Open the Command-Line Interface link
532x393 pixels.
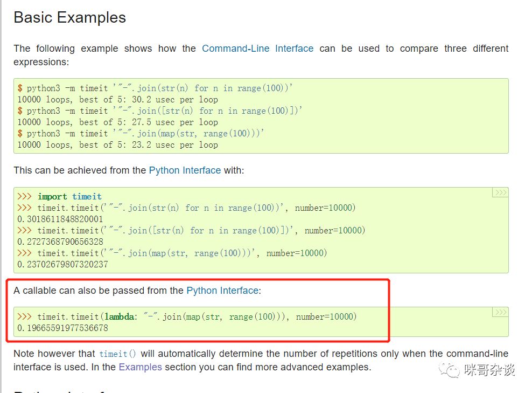[x=257, y=49]
